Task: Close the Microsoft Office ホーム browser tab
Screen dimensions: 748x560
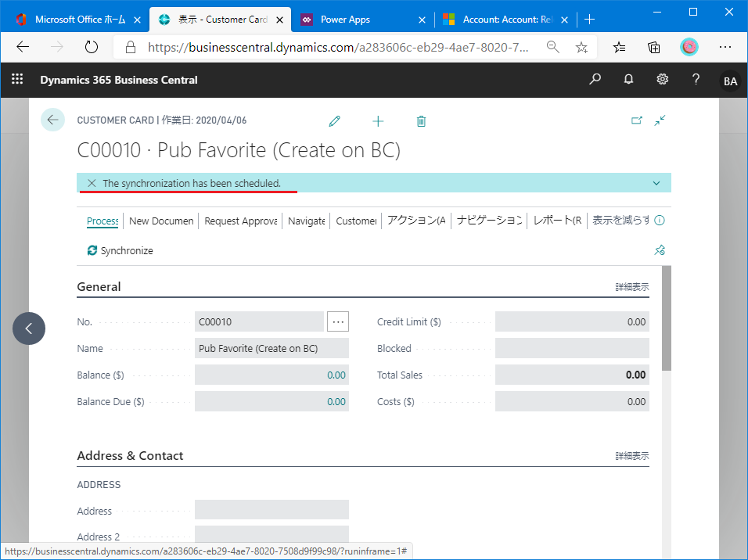Action: point(137,20)
